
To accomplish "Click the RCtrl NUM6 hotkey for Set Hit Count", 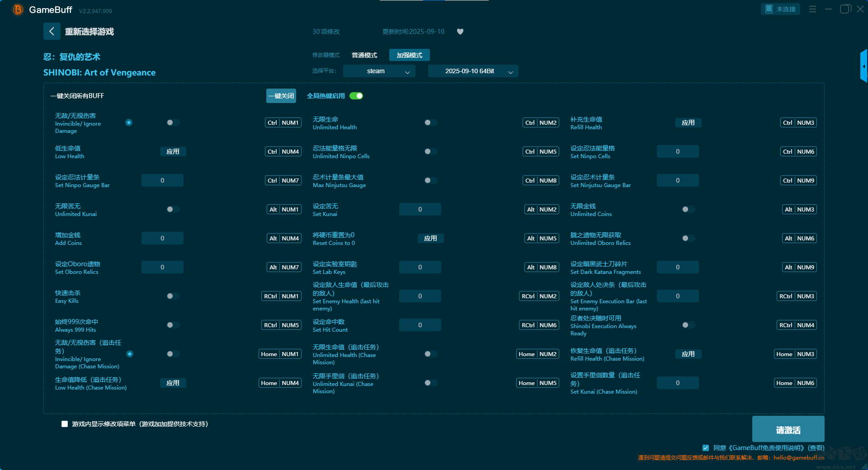I will click(539, 325).
